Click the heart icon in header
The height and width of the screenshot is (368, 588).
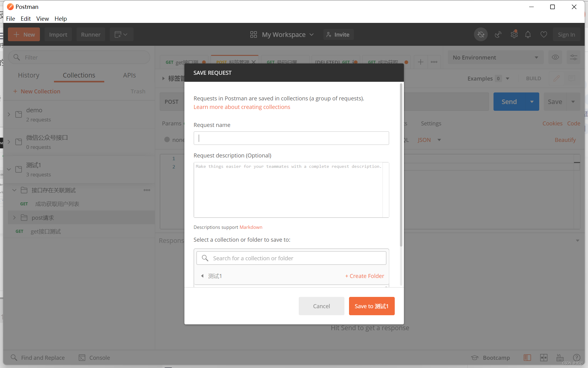pos(543,34)
